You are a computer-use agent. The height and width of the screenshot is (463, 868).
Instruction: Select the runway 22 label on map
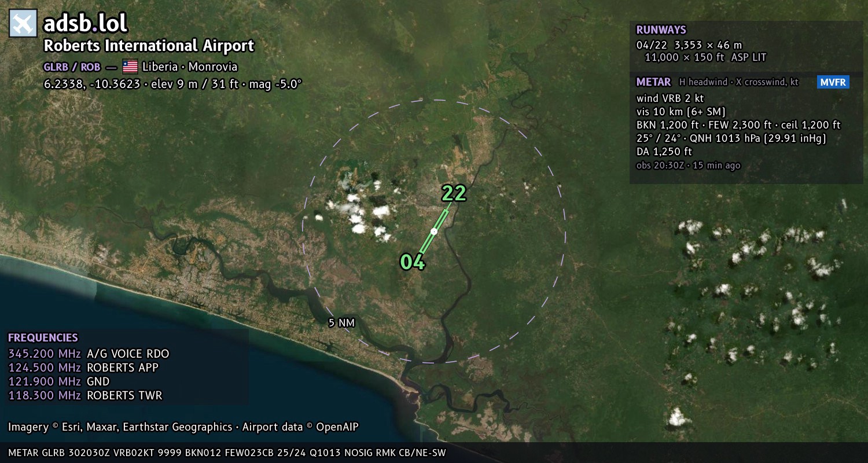(454, 193)
